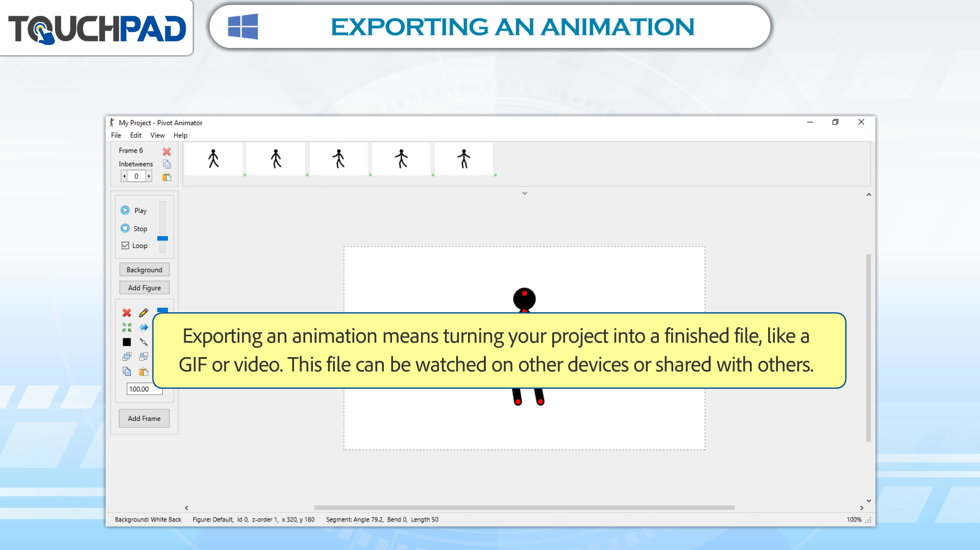This screenshot has width=980, height=550.
Task: Click the scroll left arrow under canvas
Action: 187,508
